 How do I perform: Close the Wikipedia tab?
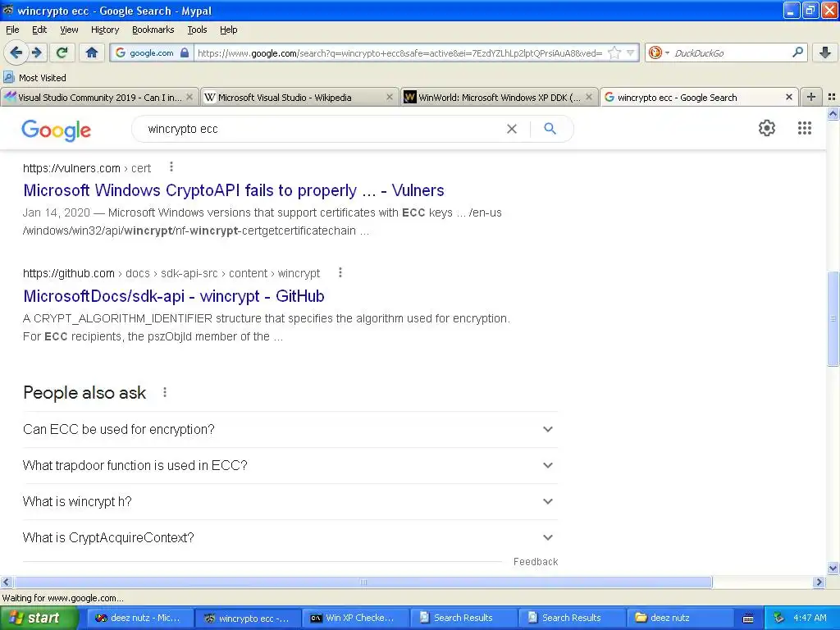point(390,97)
